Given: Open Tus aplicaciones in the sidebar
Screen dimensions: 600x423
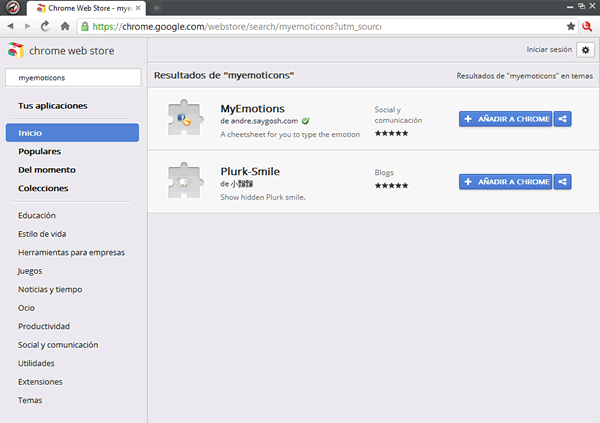Looking at the screenshot, I should (52, 106).
